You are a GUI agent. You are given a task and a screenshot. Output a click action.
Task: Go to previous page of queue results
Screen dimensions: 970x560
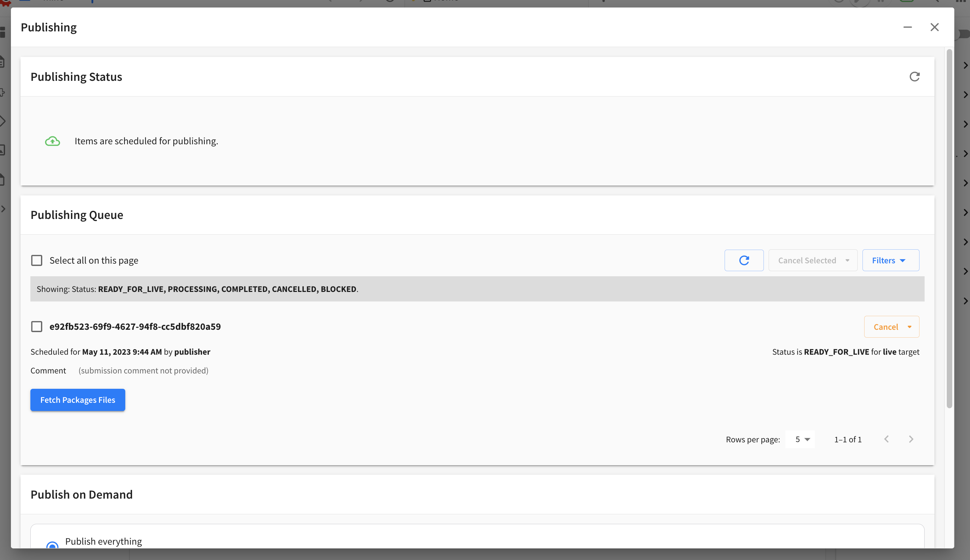click(x=886, y=439)
